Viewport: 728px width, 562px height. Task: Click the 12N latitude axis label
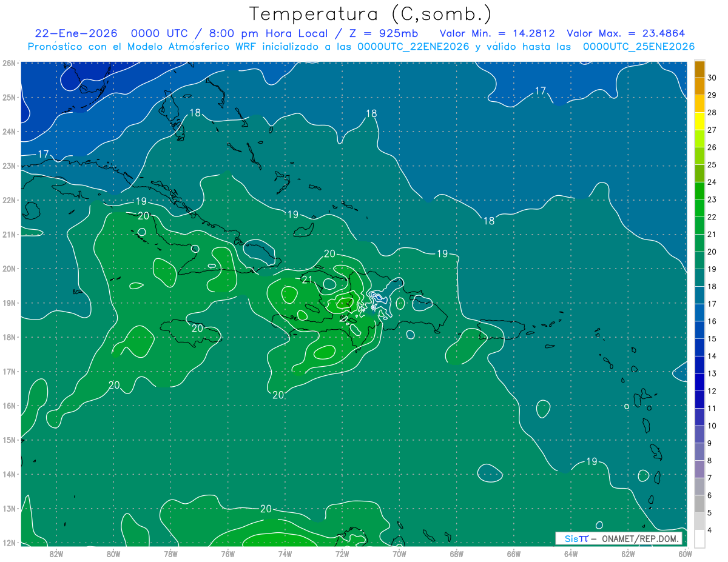click(9, 543)
